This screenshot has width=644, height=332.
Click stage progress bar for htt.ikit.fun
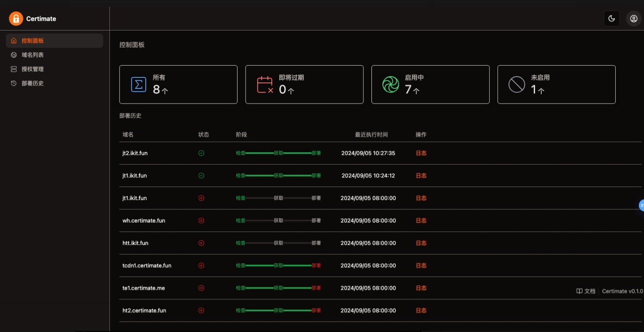pyautogui.click(x=278, y=243)
